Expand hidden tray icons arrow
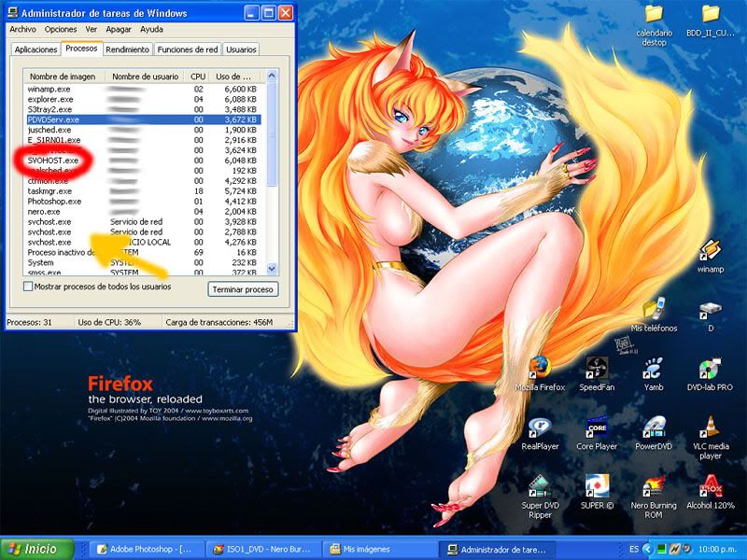747x560 pixels. (646, 549)
